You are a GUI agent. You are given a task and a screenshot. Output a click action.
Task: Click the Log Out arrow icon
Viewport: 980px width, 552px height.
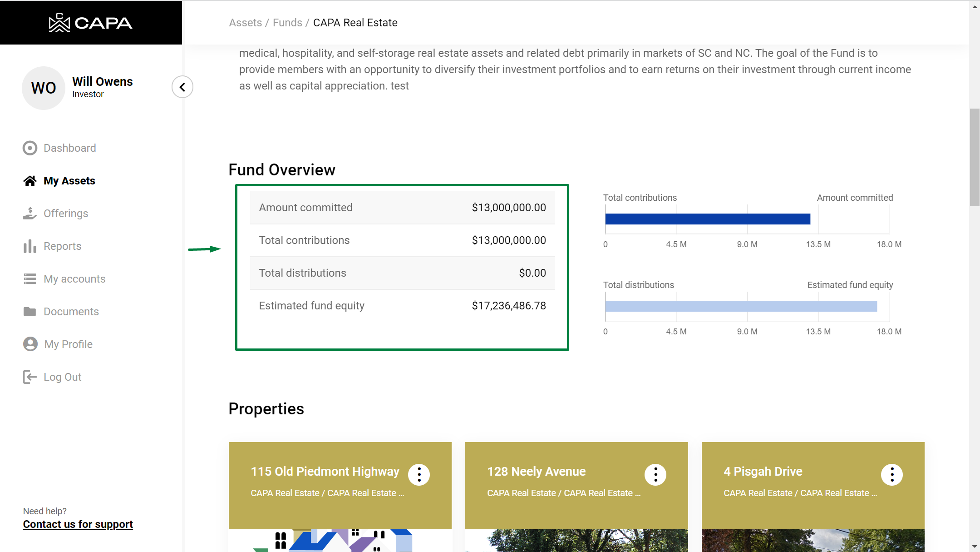30,377
